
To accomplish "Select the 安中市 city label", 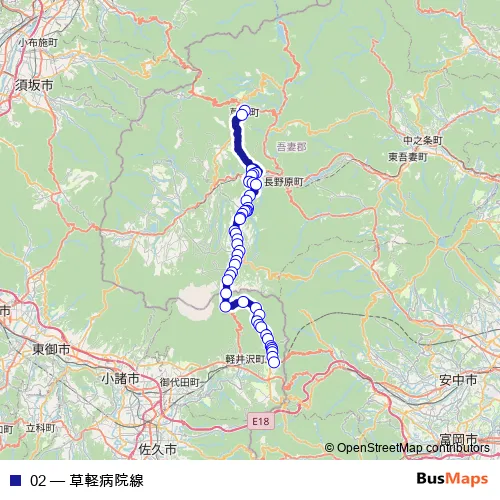I will tap(458, 380).
